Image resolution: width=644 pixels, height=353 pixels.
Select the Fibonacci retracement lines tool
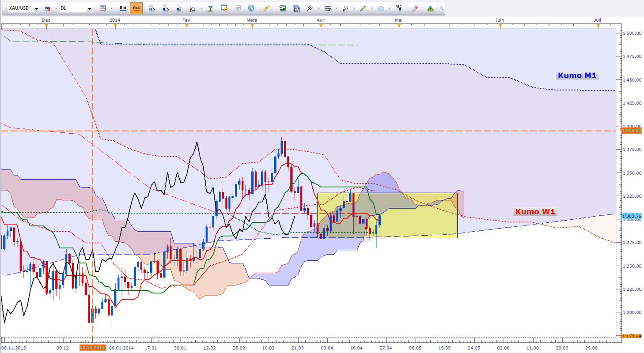point(327,8)
